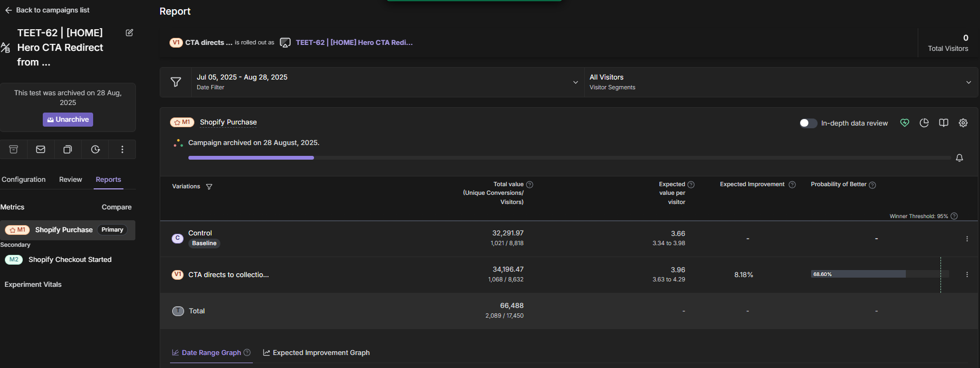Click the envelope email icon
Viewport: 980px width, 368px height.
[41, 149]
